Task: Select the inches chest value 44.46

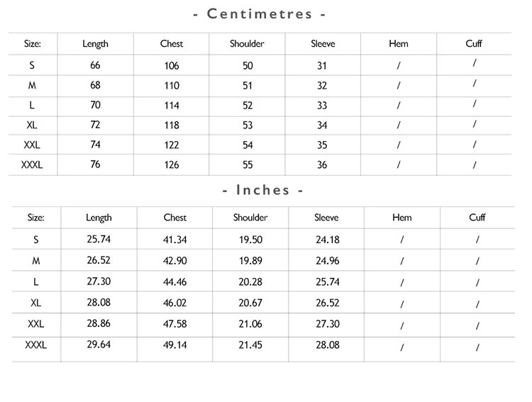Action: click(175, 282)
